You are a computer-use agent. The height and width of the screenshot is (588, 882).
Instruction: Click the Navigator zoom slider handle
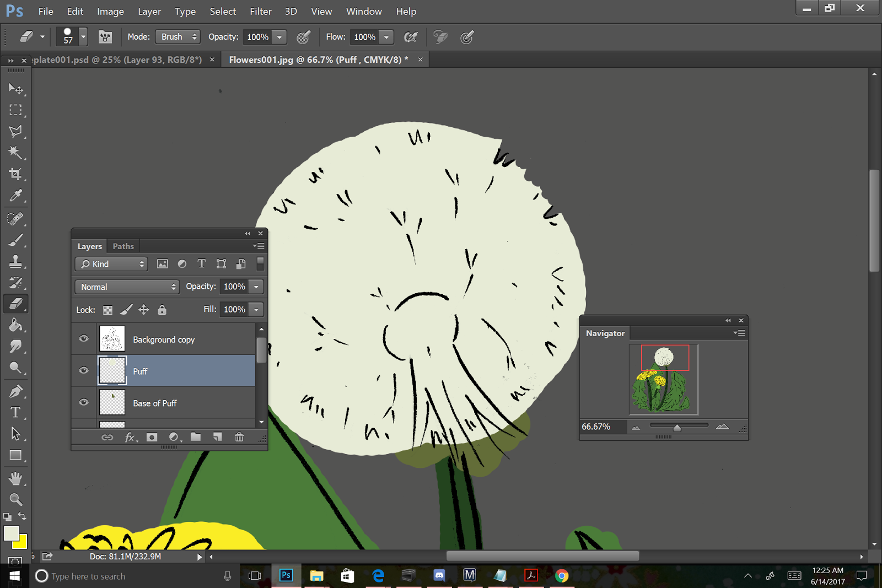point(677,428)
